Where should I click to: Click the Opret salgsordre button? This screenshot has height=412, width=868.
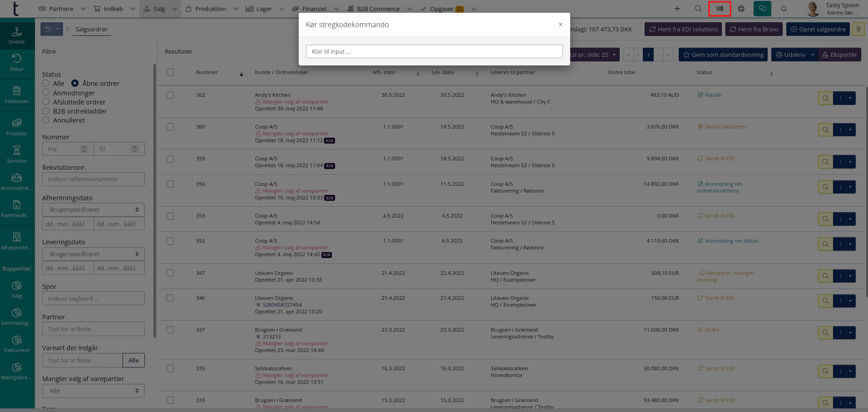[x=818, y=29]
